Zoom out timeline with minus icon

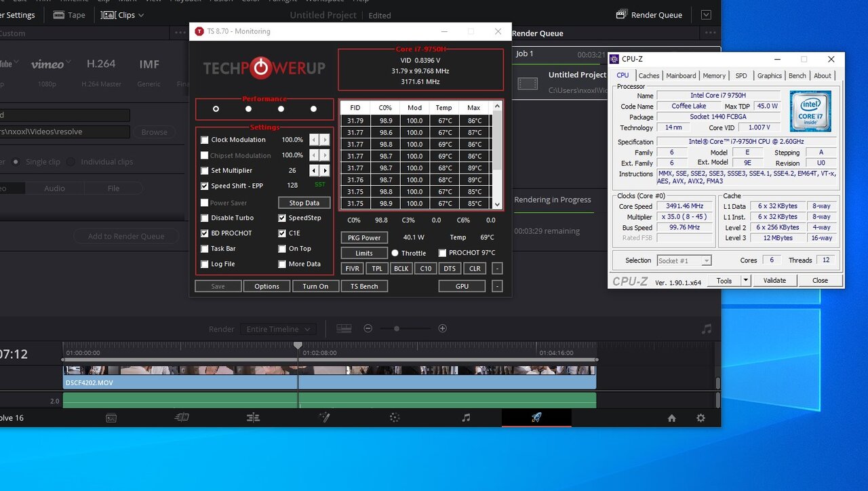click(x=368, y=328)
